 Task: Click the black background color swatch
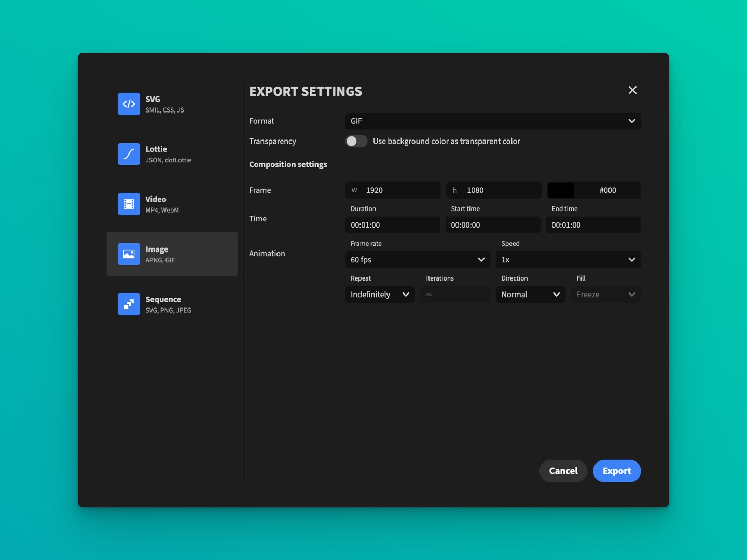point(561,190)
